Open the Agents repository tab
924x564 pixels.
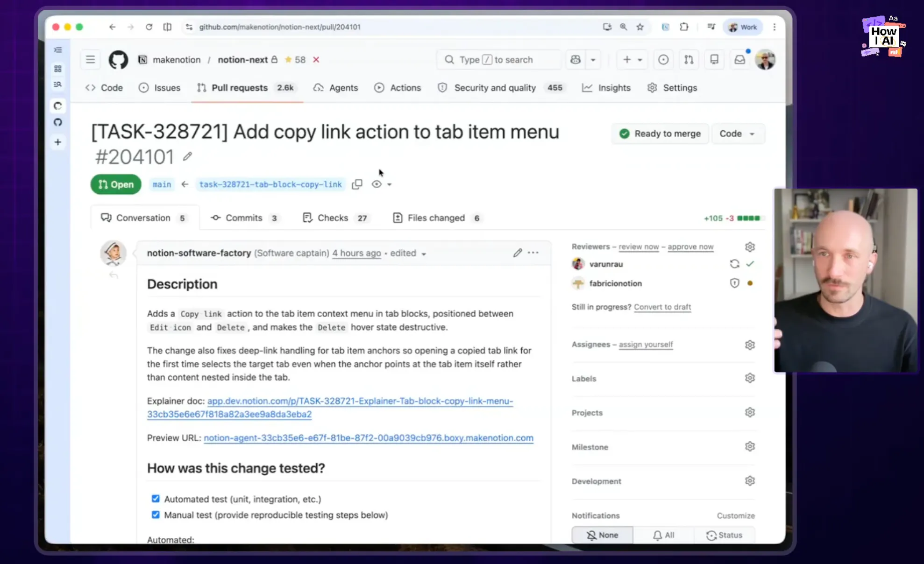tap(335, 88)
